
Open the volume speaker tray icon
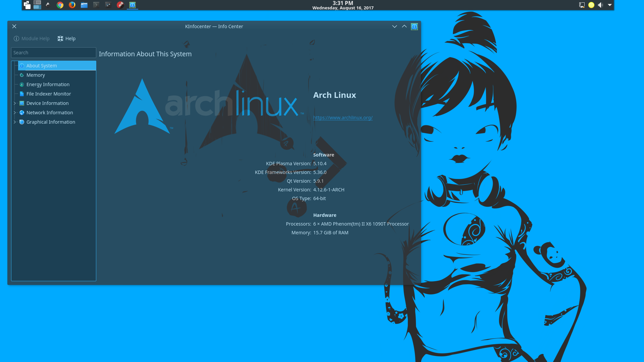coord(600,5)
